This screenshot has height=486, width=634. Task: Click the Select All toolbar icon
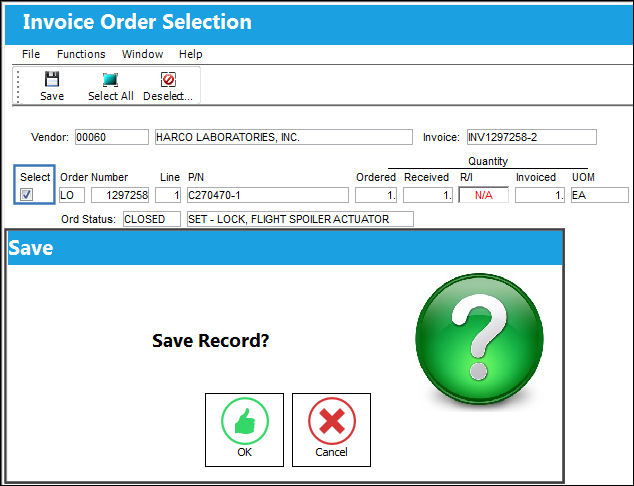click(110, 79)
